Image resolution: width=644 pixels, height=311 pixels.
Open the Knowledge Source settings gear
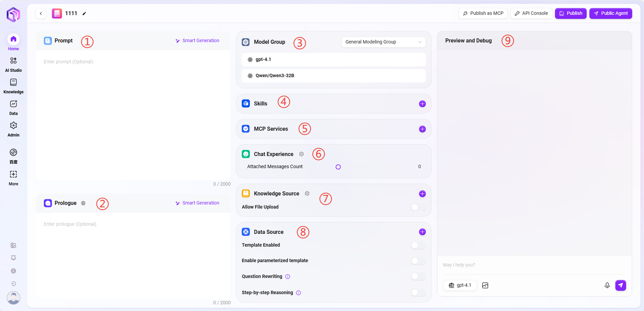(307, 193)
